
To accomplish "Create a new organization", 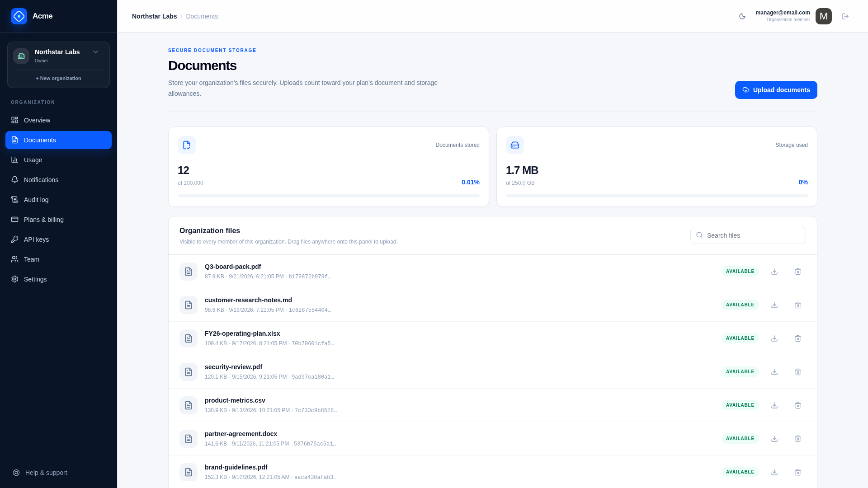I will click(x=58, y=78).
